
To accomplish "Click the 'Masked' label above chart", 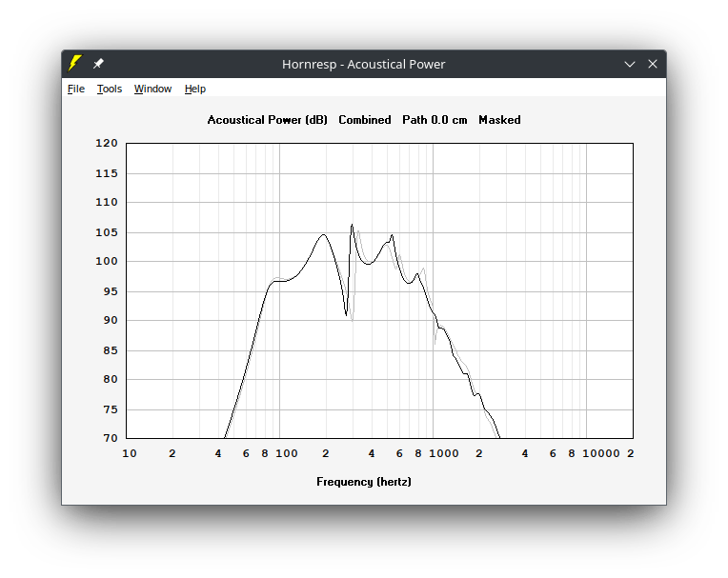I will [x=499, y=120].
